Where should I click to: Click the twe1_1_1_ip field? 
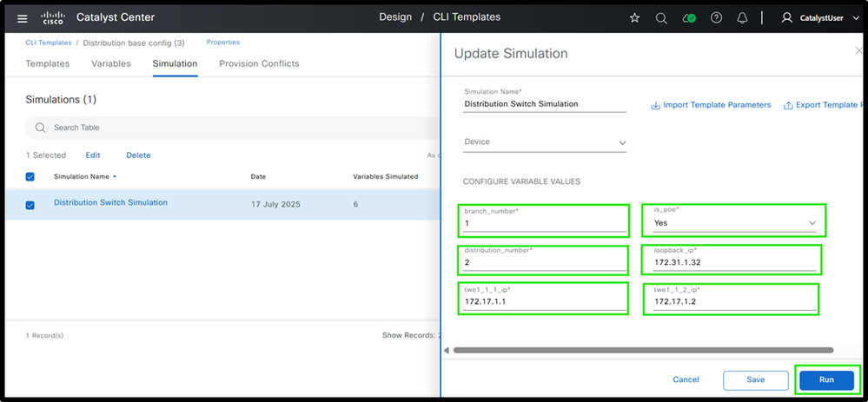[x=546, y=302]
